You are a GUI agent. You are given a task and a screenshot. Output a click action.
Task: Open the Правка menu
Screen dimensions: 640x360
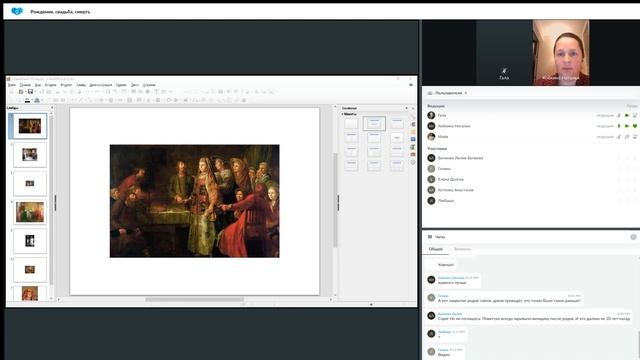(x=25, y=85)
